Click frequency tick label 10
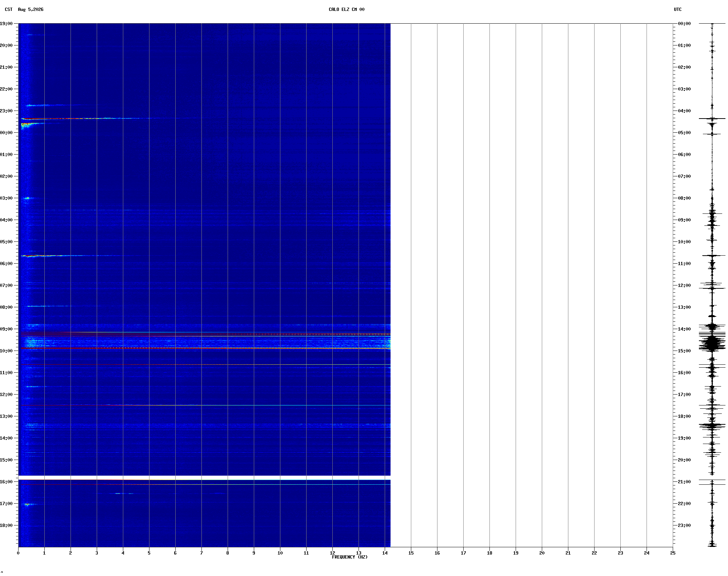The image size is (728, 576). [280, 553]
